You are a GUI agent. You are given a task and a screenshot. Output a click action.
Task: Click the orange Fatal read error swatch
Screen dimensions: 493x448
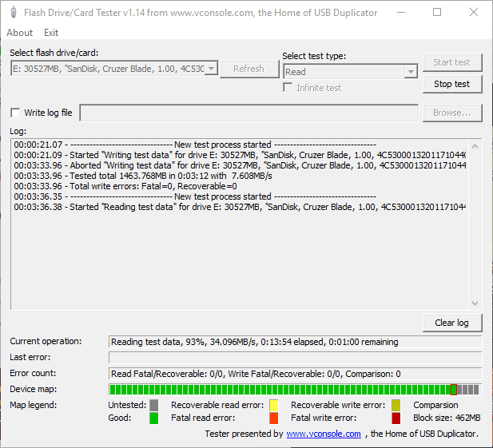(x=274, y=418)
